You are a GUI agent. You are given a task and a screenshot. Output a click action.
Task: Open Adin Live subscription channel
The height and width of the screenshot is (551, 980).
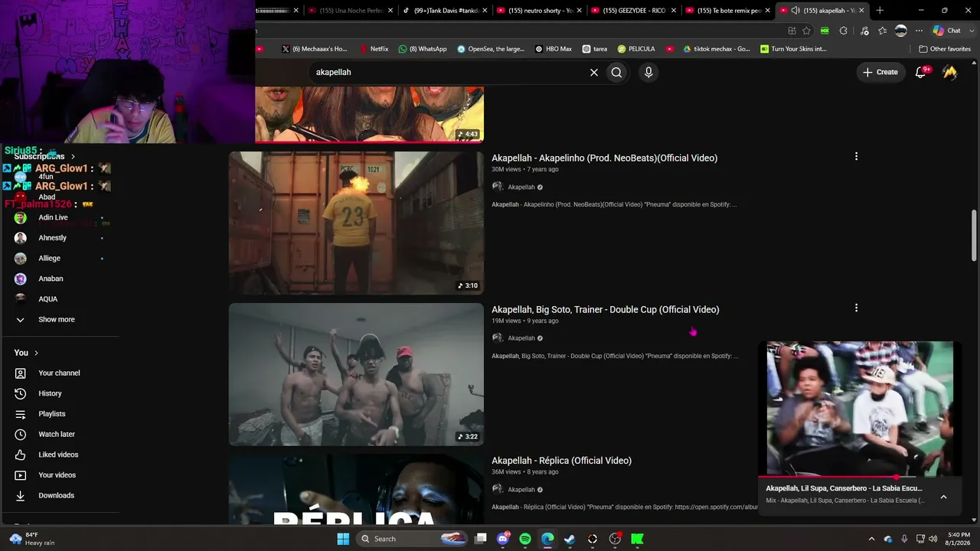[53, 217]
